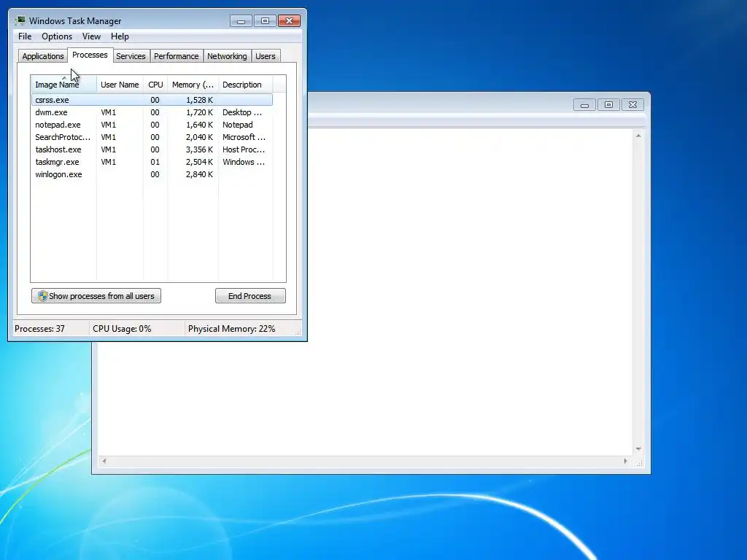Click the End Process button
The width and height of the screenshot is (747, 560).
click(x=250, y=296)
